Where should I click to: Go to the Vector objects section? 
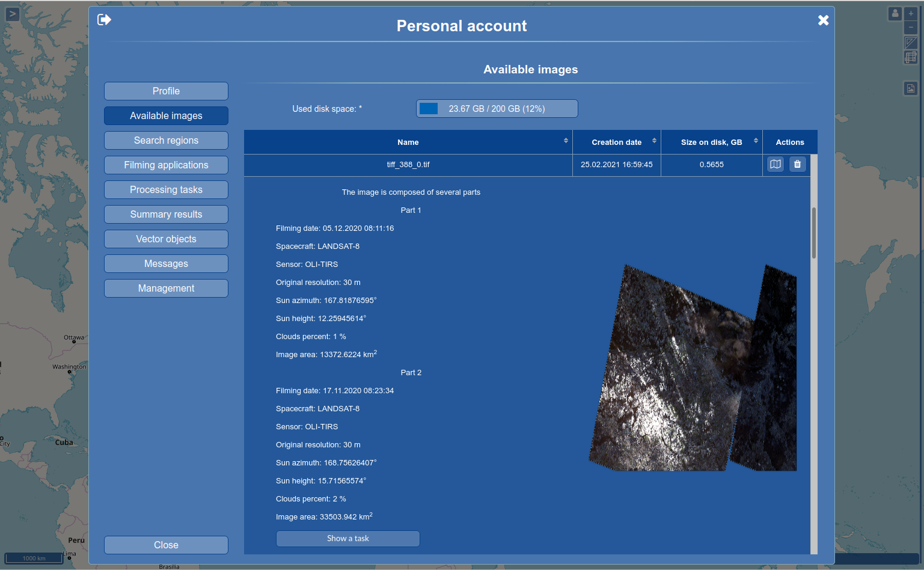[166, 239]
